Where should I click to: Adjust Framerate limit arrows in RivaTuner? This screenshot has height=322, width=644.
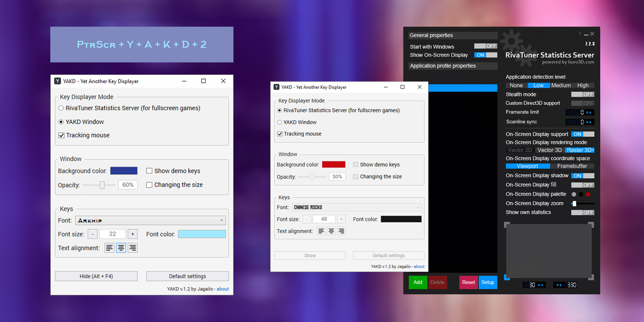coord(589,112)
